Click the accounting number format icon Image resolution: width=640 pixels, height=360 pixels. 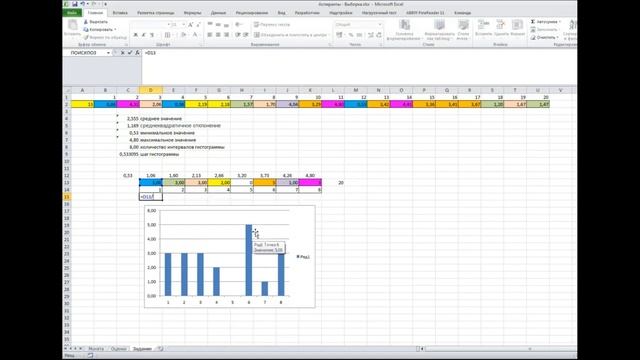[340, 35]
